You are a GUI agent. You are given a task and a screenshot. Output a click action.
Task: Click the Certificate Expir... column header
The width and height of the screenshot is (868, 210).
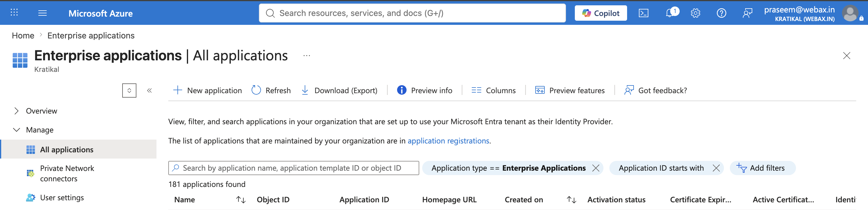click(701, 200)
